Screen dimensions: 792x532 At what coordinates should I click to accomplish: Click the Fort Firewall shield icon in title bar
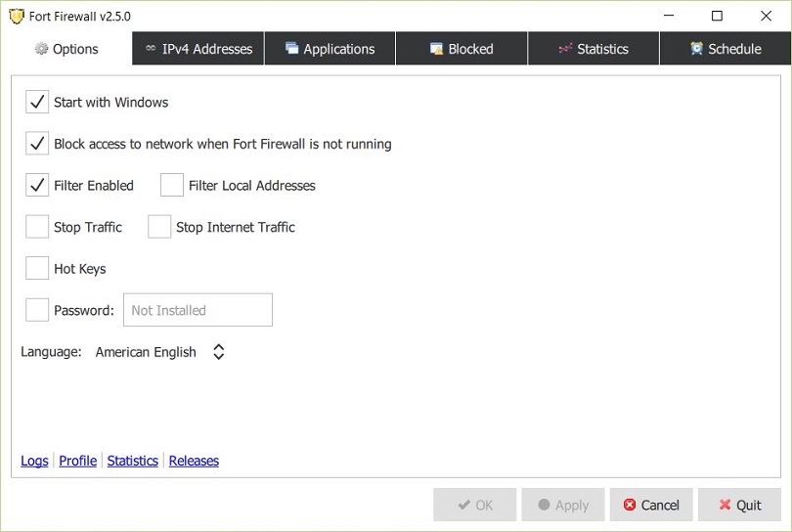[x=17, y=17]
